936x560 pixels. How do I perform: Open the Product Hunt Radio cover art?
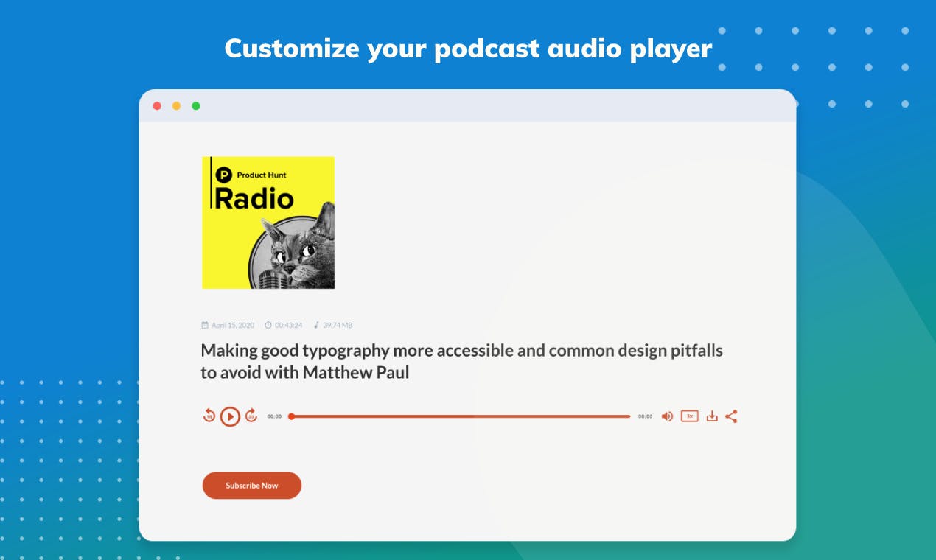coord(268,223)
